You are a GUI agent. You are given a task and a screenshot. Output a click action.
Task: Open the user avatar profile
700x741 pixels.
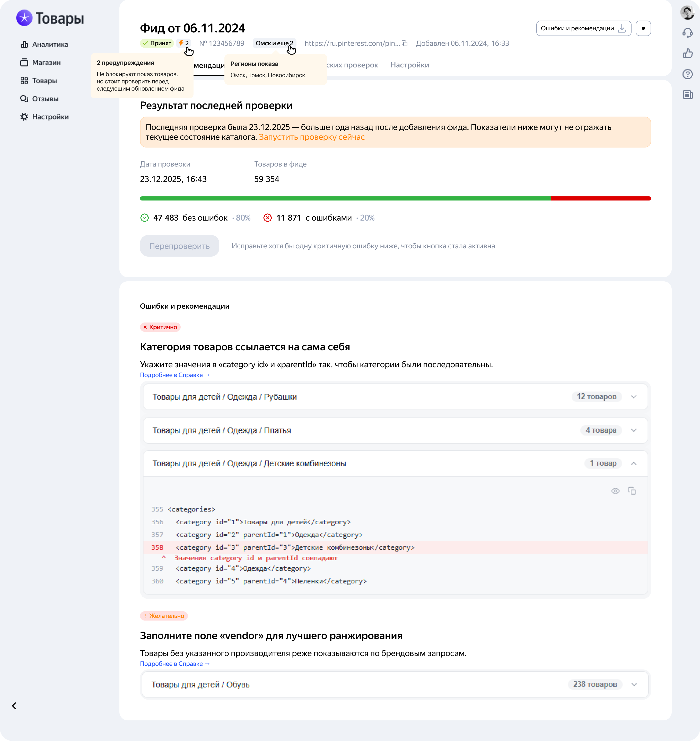pyautogui.click(x=687, y=12)
